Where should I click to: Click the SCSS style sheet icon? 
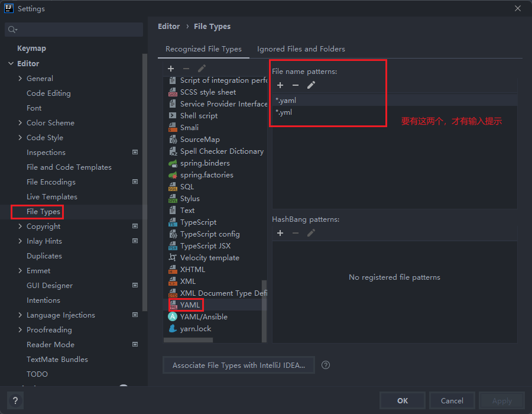(x=173, y=92)
